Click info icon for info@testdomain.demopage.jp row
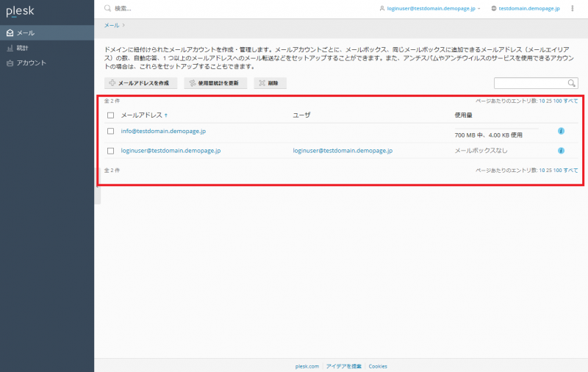This screenshot has height=372, width=588. [x=561, y=131]
